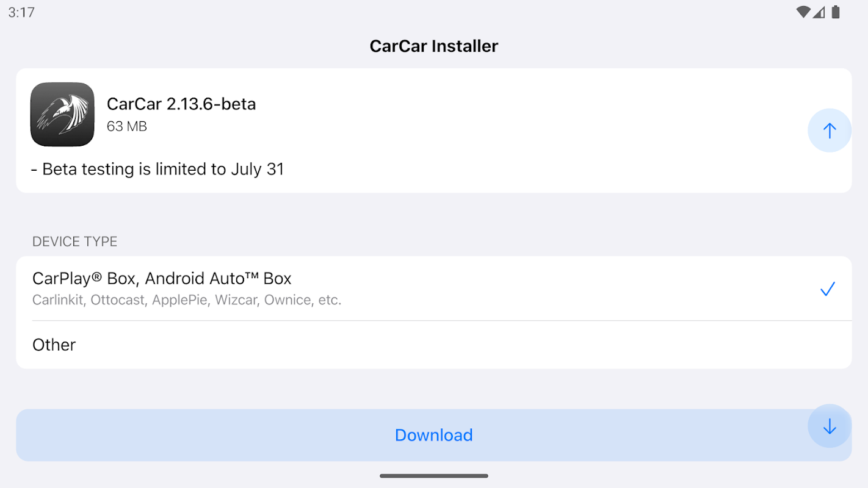
Task: Click the DEVICE TYPE section header
Action: 74,242
